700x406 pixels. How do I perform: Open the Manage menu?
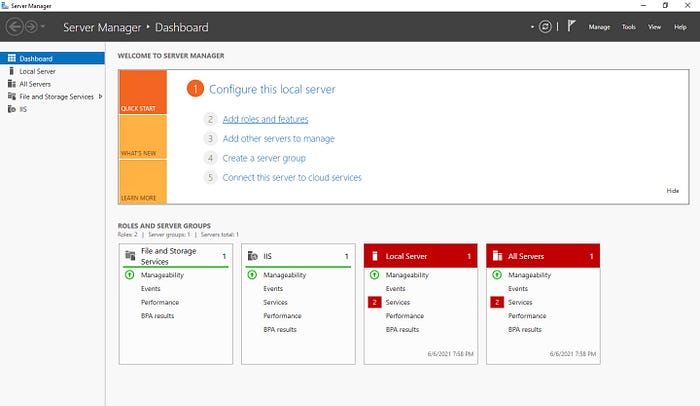click(599, 27)
